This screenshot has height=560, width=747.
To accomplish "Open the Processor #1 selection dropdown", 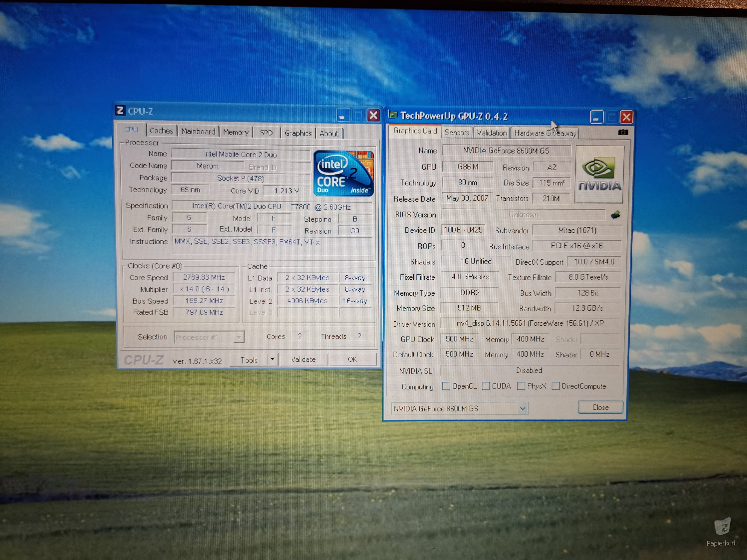I will [x=239, y=337].
